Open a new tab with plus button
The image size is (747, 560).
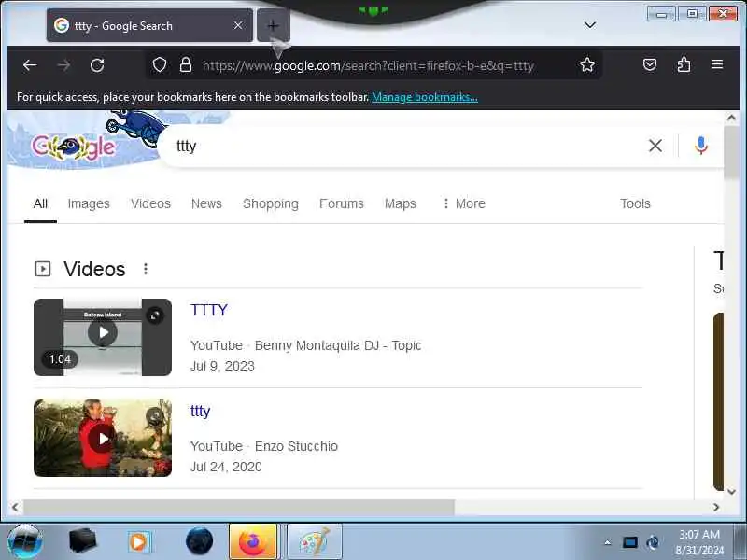pyautogui.click(x=273, y=26)
